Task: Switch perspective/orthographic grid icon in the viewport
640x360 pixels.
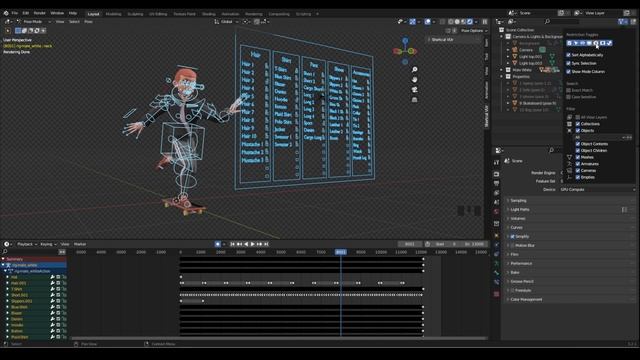Action: tap(414, 99)
